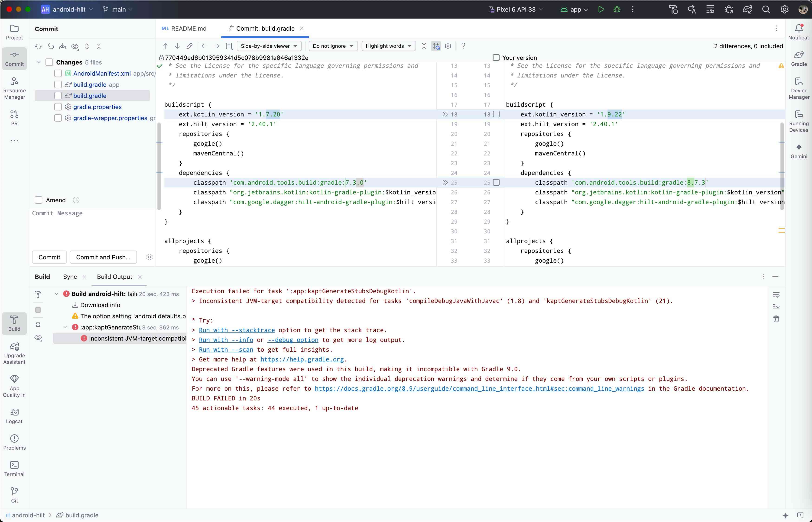This screenshot has width=812, height=522.
Task: Open the Highlight words dropdown
Action: pos(388,46)
